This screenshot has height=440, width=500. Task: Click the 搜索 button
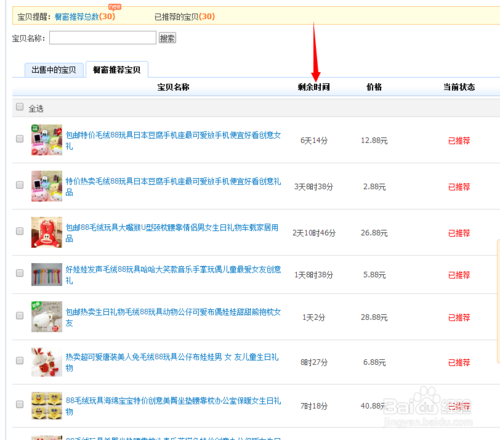pos(167,38)
